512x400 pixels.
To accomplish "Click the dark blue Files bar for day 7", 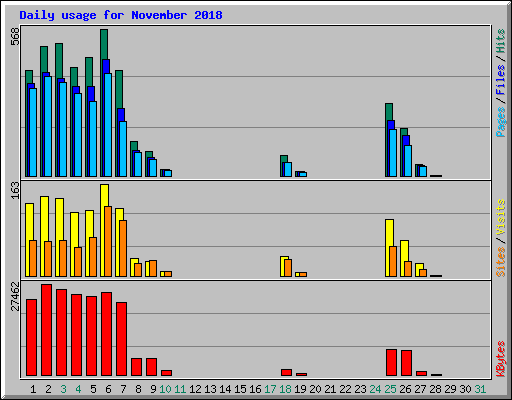I will click(121, 115).
